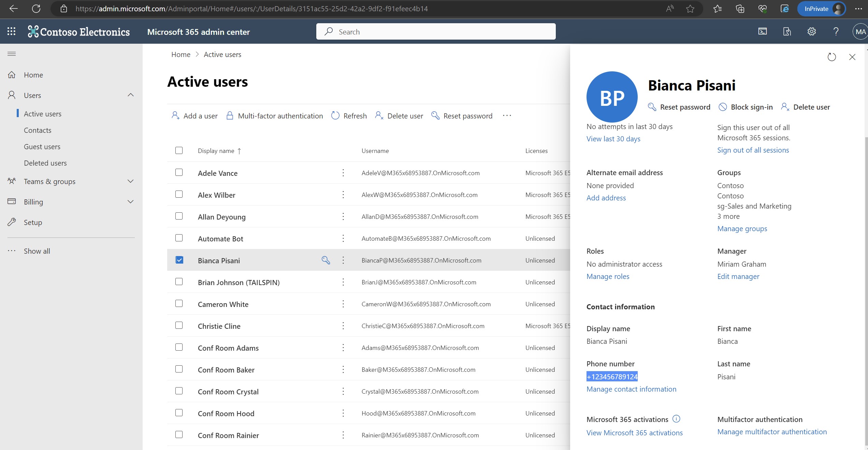This screenshot has width=868, height=450.
Task: Close the Bianca Pisani details panel
Action: (852, 57)
